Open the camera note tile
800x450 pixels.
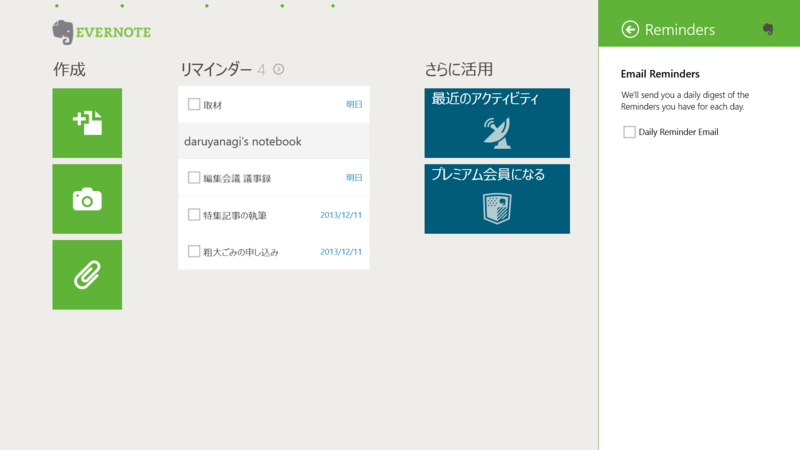87,199
